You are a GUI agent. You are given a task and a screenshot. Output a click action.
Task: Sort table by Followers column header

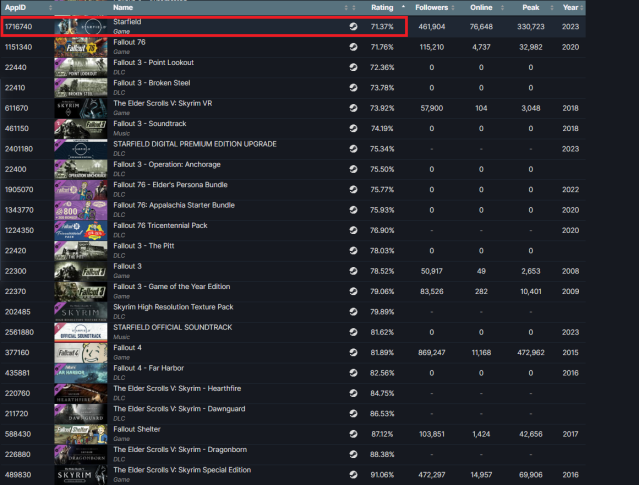(432, 7)
